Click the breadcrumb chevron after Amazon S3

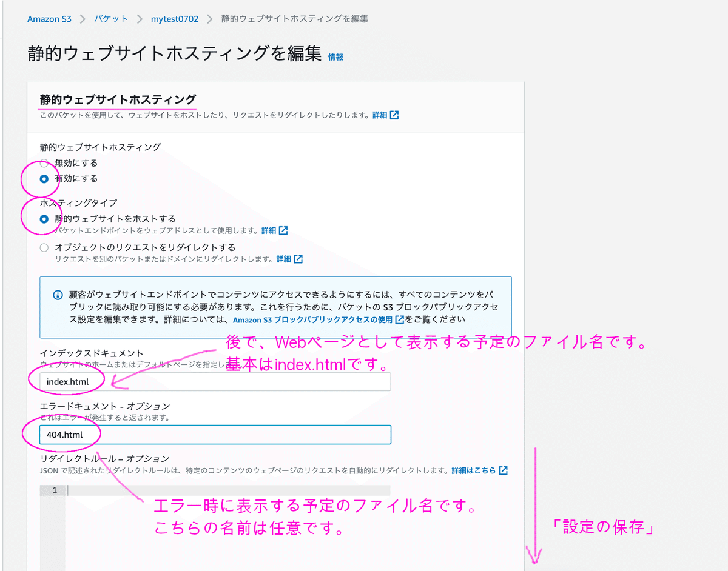click(x=82, y=19)
